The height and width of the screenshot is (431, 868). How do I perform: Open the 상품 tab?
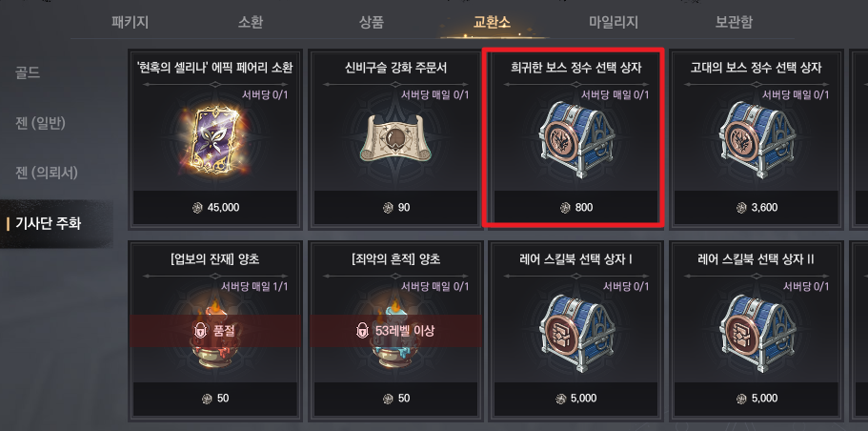371,22
